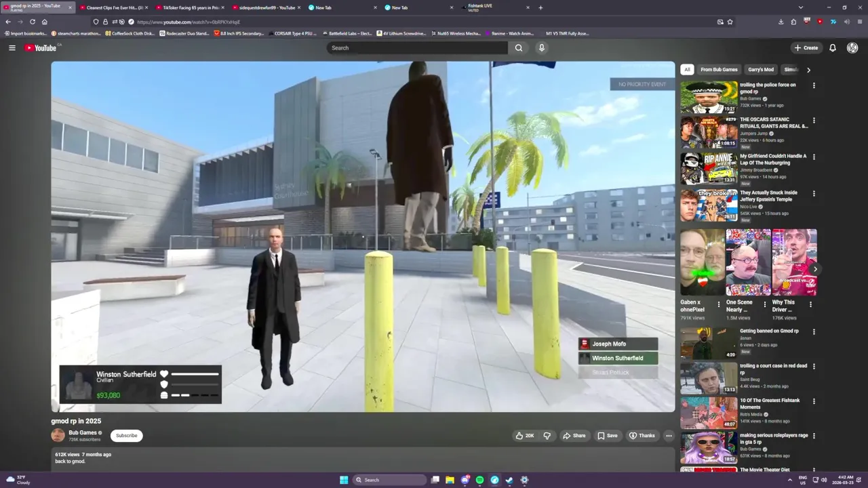The height and width of the screenshot is (488, 868).
Task: Select the Garry's Mod chip
Action: tap(761, 69)
